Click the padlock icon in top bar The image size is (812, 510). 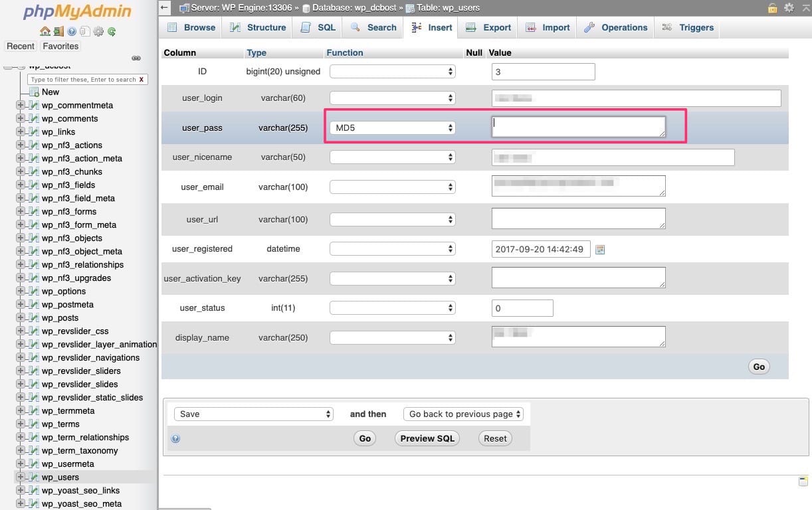click(773, 8)
